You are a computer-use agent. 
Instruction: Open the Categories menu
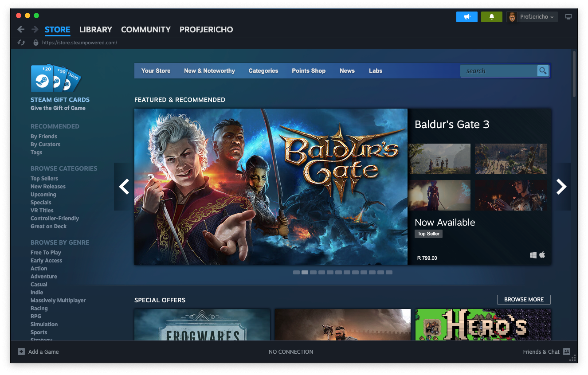[x=263, y=70]
